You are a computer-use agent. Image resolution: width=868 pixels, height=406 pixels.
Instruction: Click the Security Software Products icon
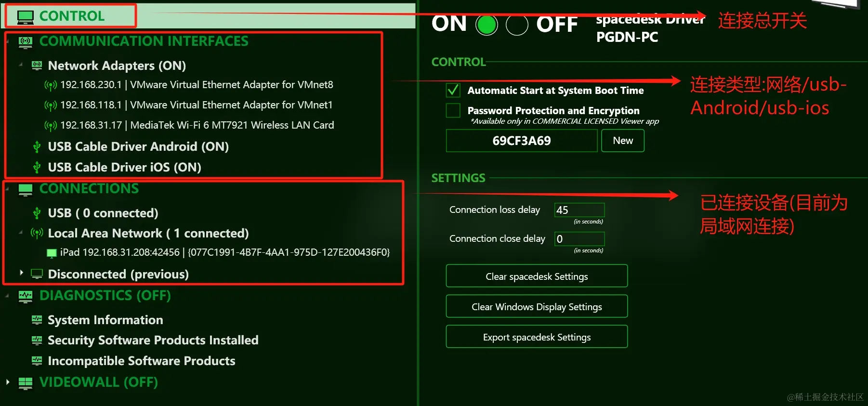point(37,340)
